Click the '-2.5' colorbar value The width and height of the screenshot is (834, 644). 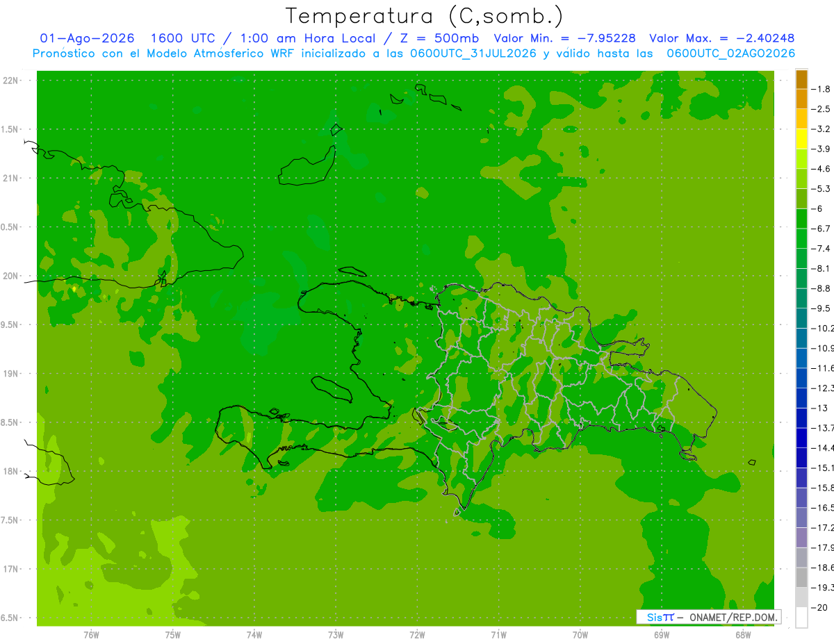(x=821, y=109)
